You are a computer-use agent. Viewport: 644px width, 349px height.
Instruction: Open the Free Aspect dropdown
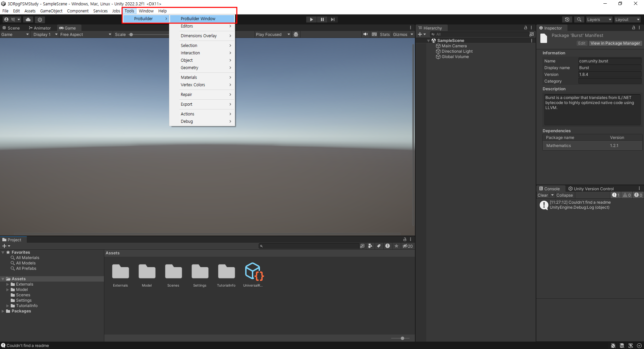click(x=86, y=34)
